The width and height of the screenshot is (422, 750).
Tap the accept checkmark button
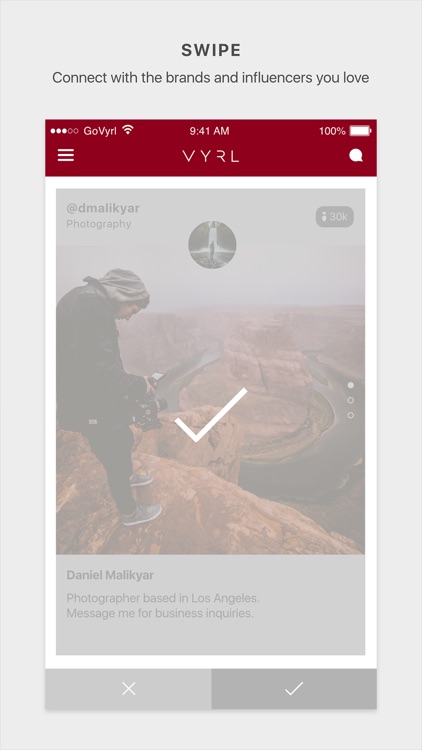click(294, 689)
